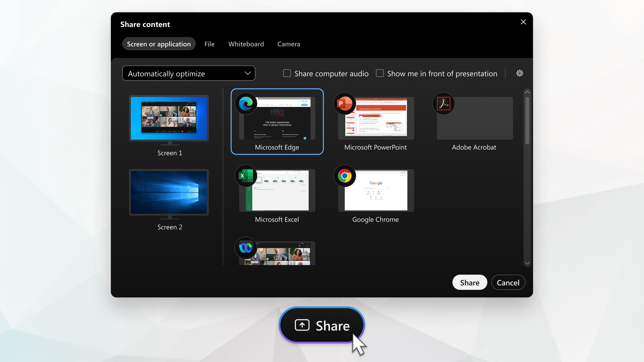Click bottom Share button to start
The width and height of the screenshot is (644, 362).
[x=322, y=325]
